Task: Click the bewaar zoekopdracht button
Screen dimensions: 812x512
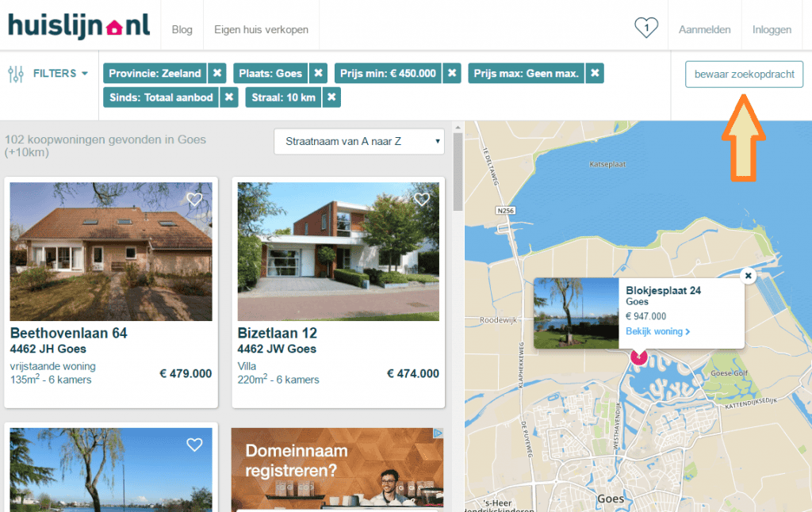Action: (x=744, y=75)
